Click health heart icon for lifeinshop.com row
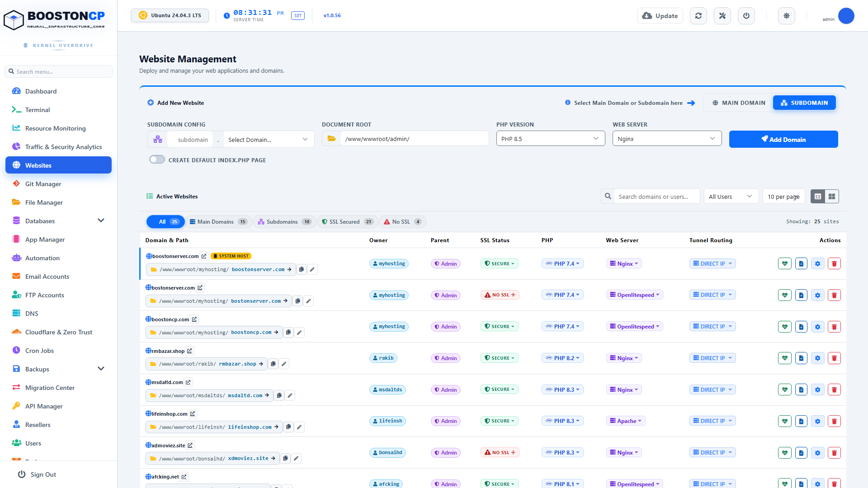This screenshot has height=488, width=868. tap(785, 421)
